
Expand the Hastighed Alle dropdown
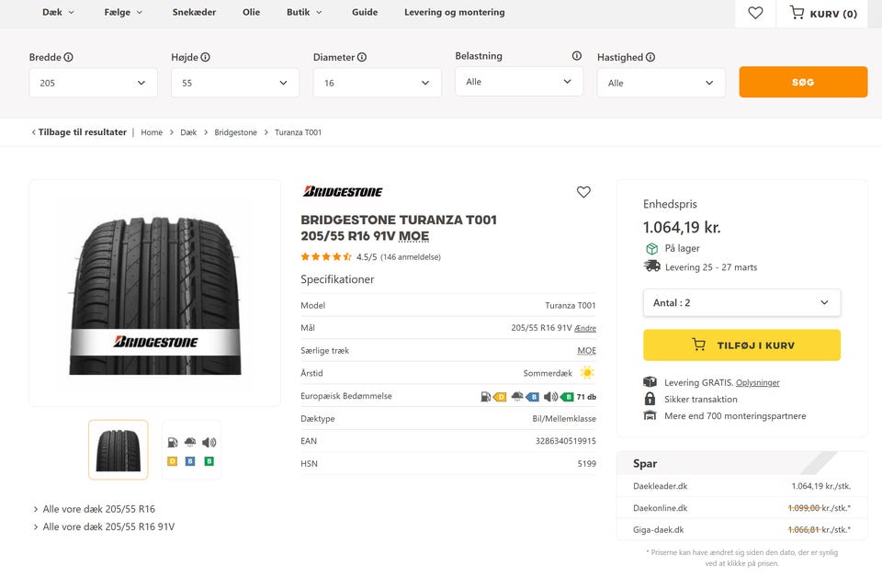click(661, 83)
